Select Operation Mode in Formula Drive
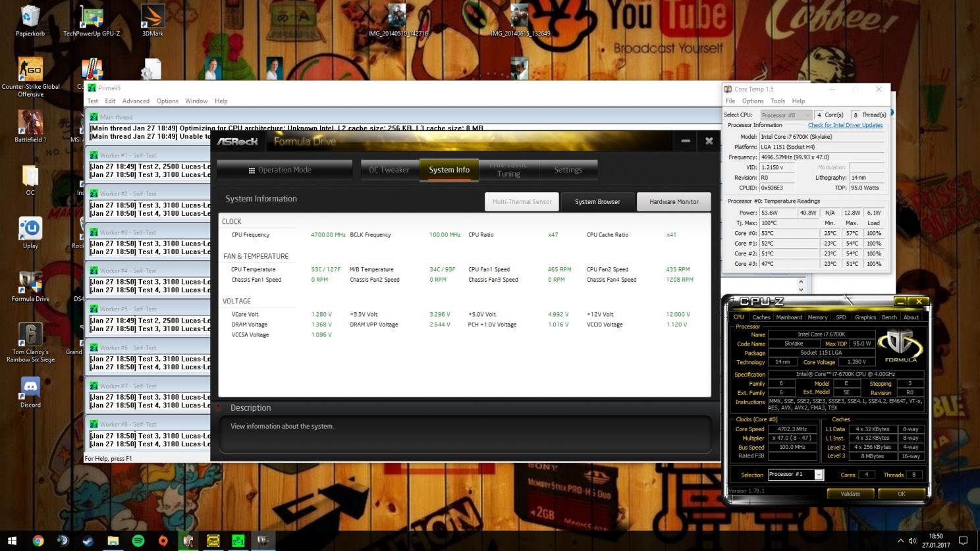The height and width of the screenshot is (551, 980). click(x=285, y=170)
